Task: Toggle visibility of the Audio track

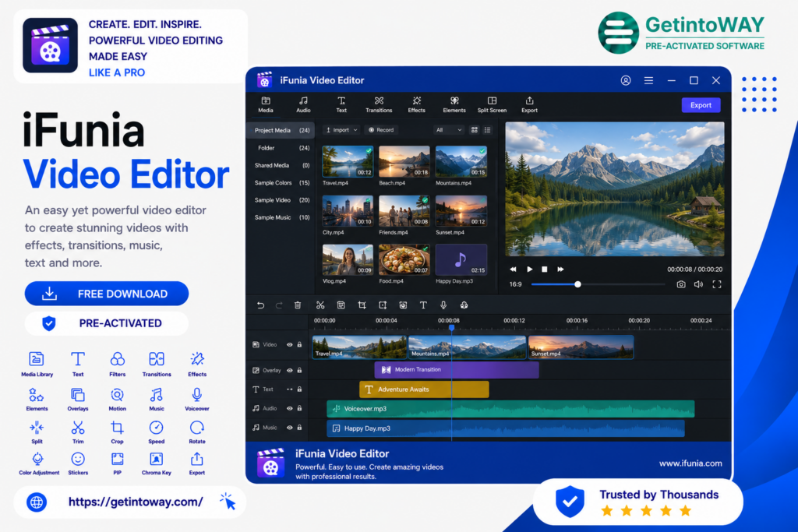Action: tap(290, 408)
